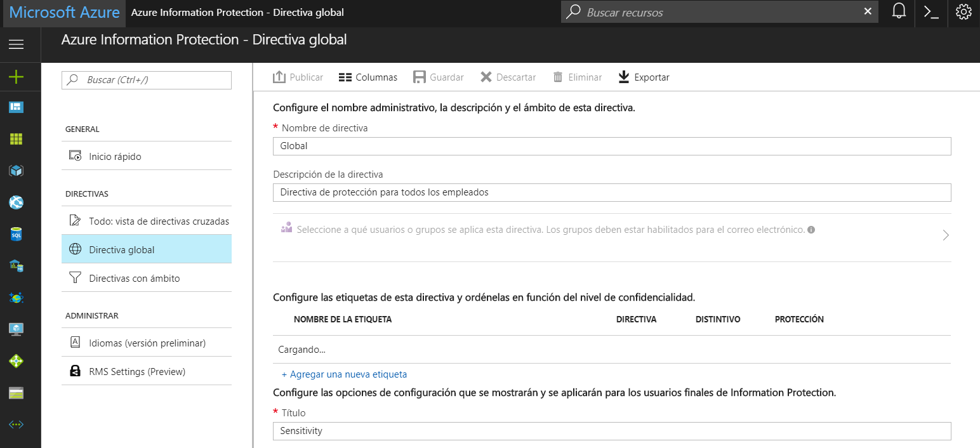Publish the global policy
Screen dimensions: 980x448
pyautogui.click(x=298, y=77)
